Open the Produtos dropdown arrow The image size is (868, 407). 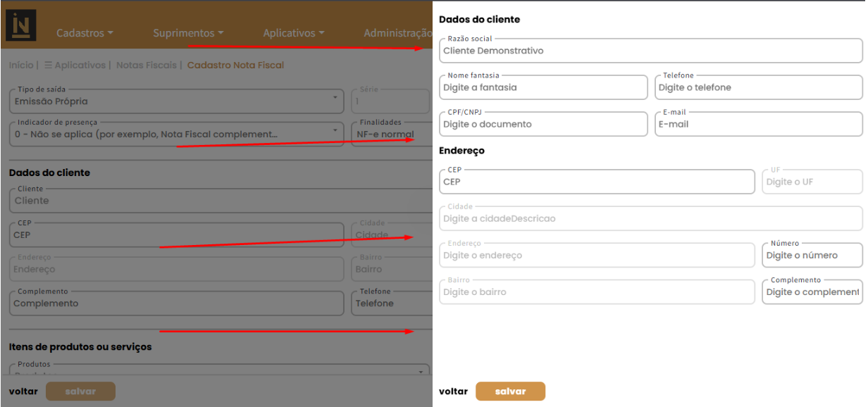[421, 371]
